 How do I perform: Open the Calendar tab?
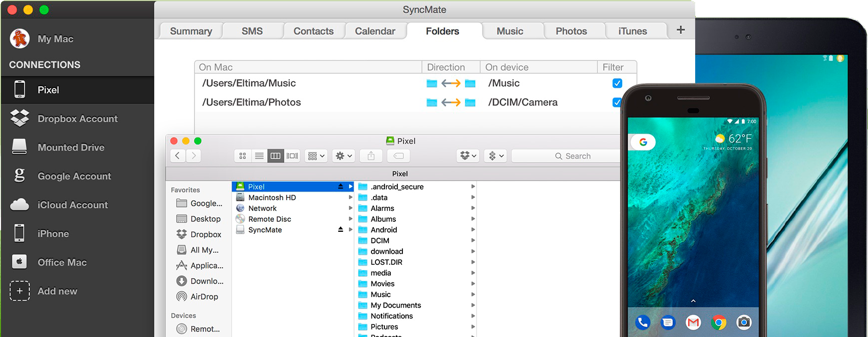[x=375, y=31]
